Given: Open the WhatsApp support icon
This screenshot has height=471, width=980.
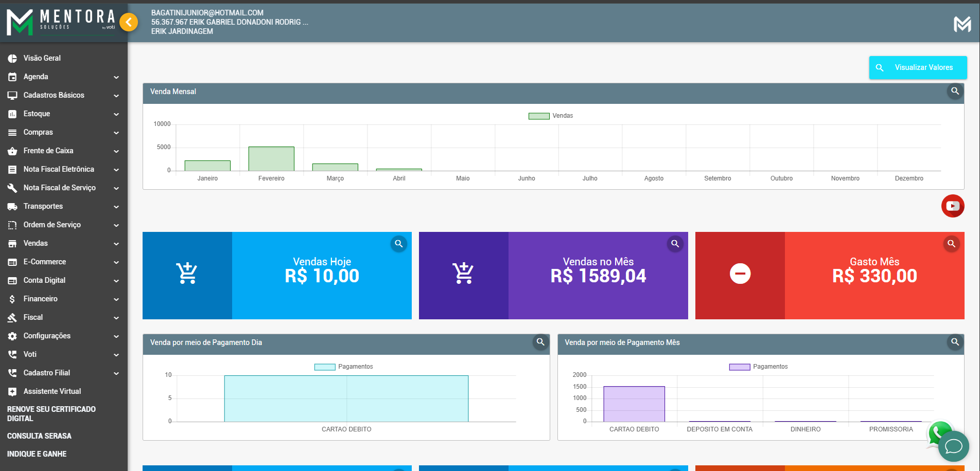Looking at the screenshot, I should click(x=939, y=432).
